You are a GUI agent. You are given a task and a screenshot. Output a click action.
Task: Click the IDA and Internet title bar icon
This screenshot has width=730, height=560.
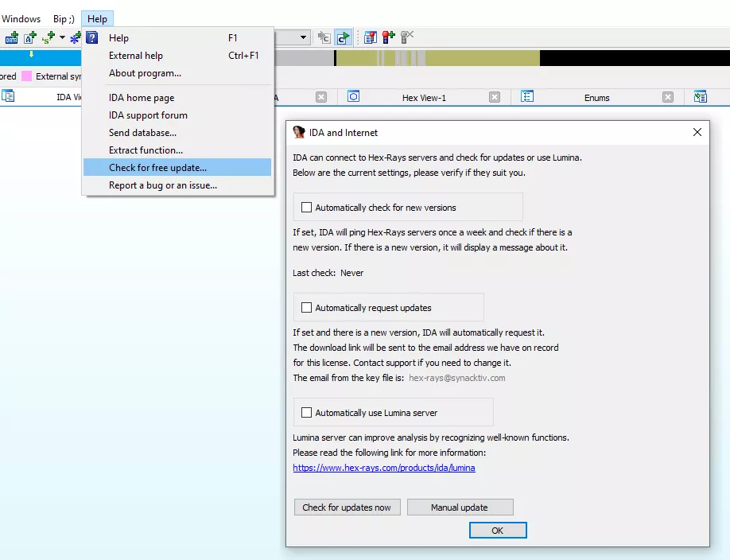coord(299,132)
